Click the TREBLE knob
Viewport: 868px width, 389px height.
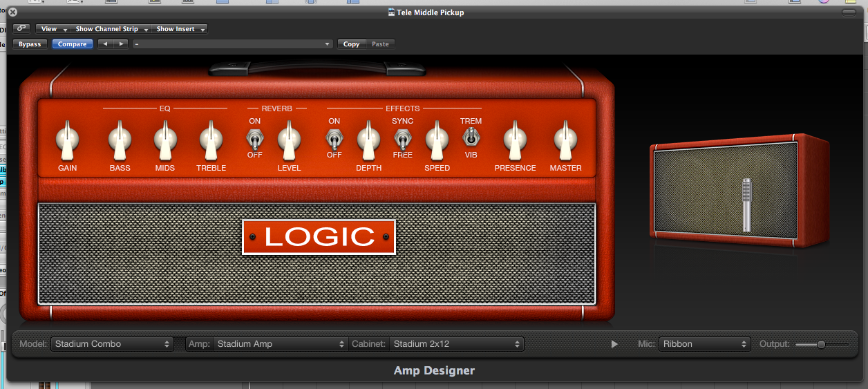point(211,140)
